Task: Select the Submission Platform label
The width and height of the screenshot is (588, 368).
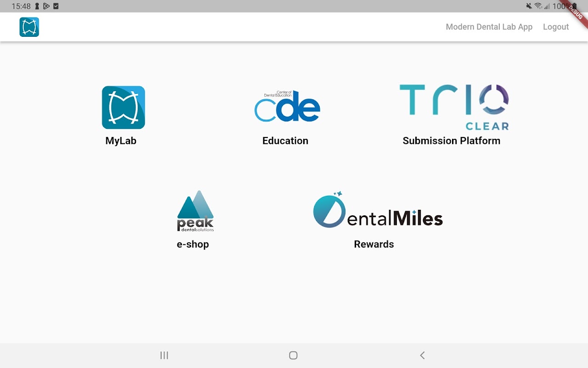Action: (452, 141)
